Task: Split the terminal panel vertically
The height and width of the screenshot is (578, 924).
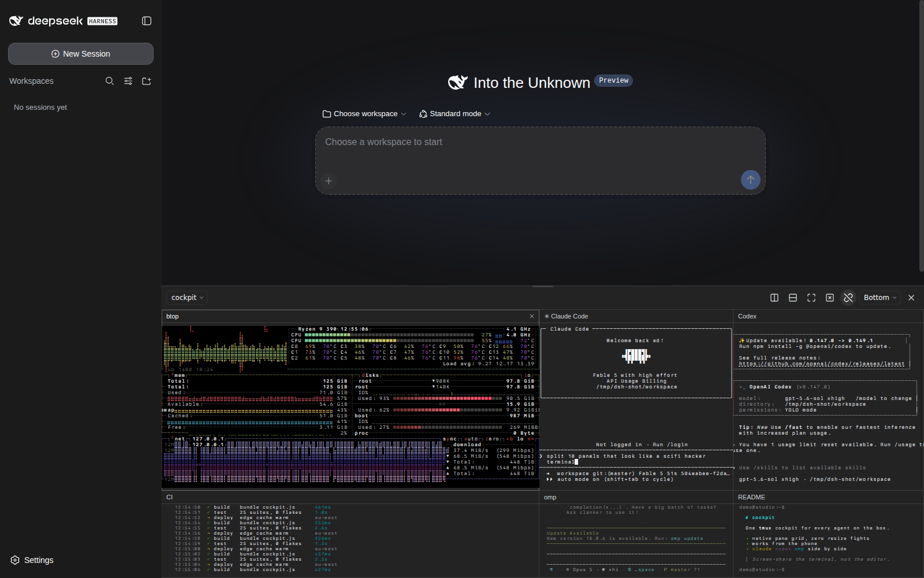Action: tap(774, 298)
